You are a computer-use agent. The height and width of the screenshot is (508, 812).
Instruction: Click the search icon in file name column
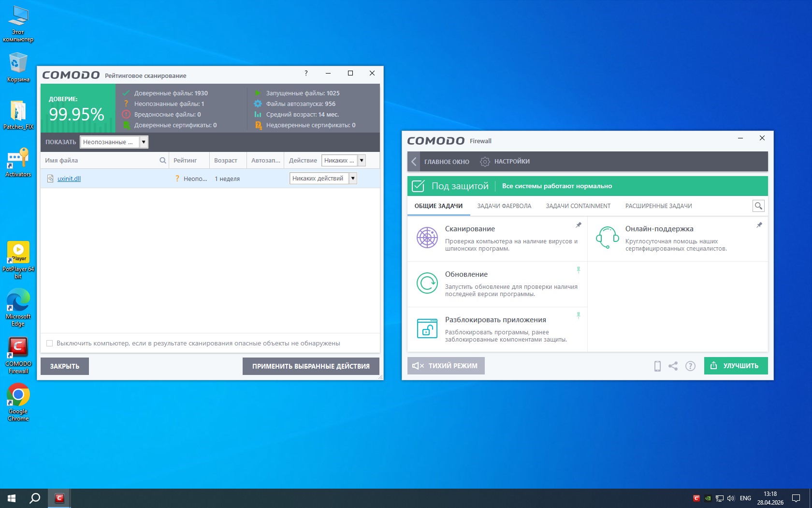click(x=163, y=161)
